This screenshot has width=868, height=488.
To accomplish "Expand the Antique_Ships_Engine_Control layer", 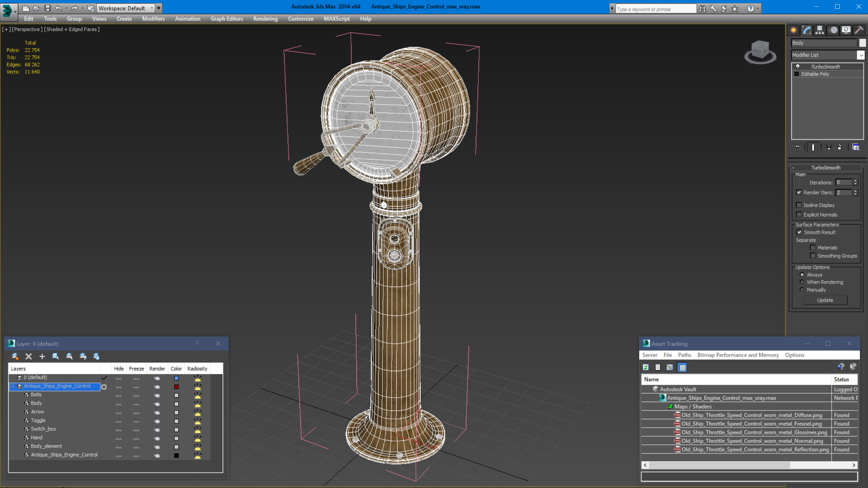I will tap(13, 386).
